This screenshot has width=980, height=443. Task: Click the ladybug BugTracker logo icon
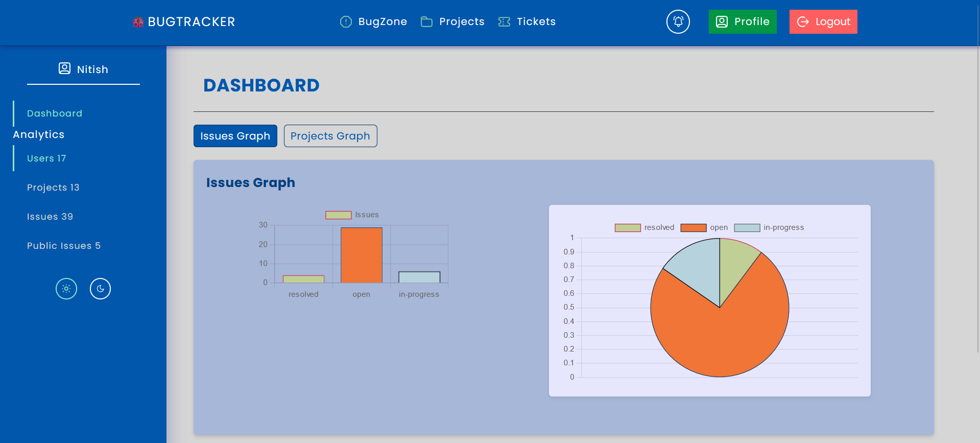tap(138, 22)
